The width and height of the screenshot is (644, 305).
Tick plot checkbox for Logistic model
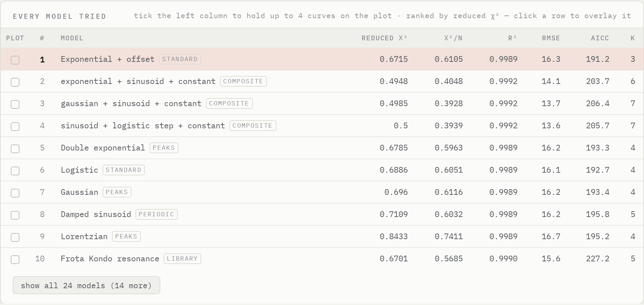point(15,171)
